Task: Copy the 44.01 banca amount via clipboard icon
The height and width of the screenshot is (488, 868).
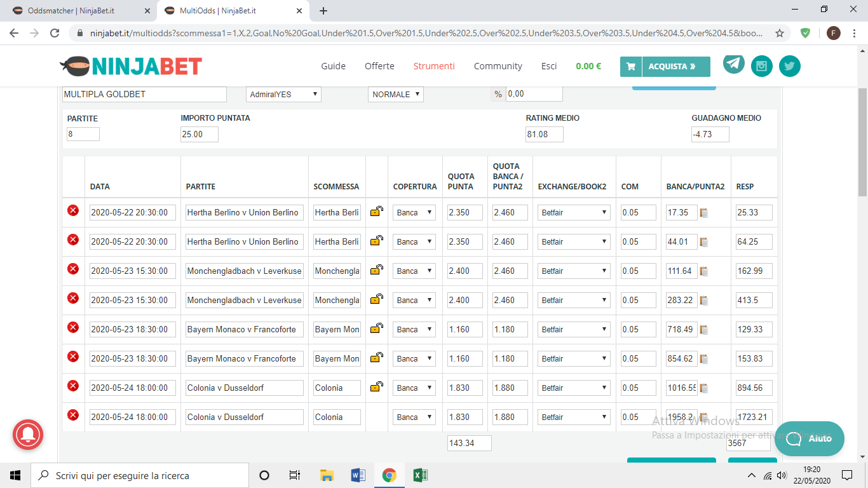Action: [x=703, y=242]
